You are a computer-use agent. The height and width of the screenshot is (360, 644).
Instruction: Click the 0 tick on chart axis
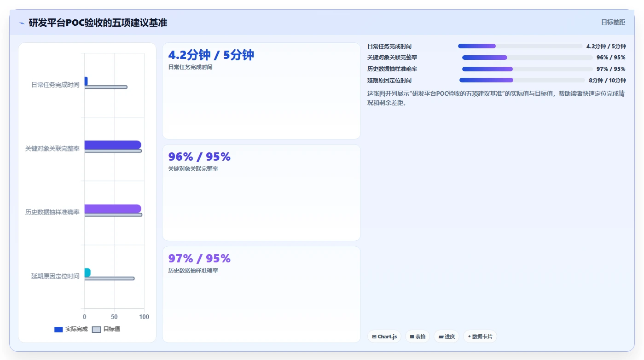pos(85,317)
